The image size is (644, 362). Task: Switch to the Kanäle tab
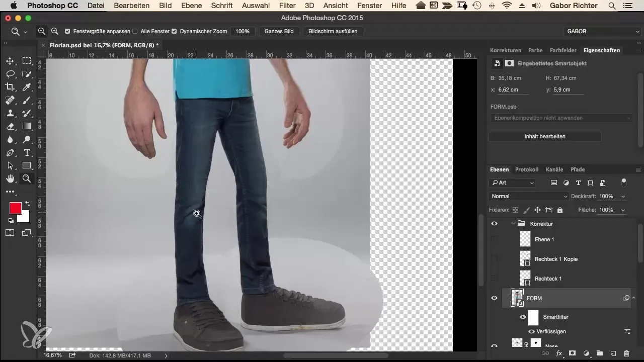coord(554,169)
